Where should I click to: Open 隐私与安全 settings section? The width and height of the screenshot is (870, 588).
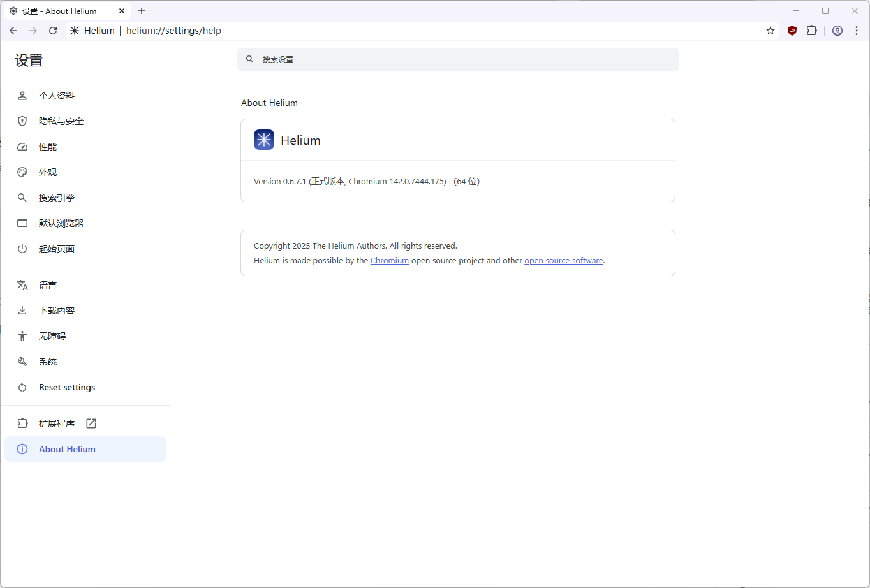61,121
